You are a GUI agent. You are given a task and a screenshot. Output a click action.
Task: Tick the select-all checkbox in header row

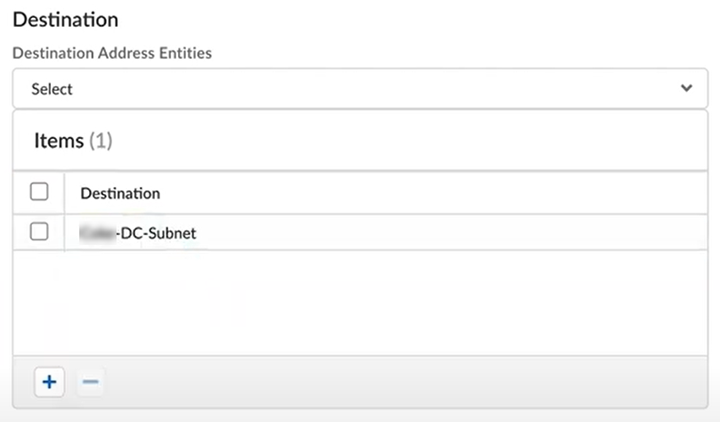(39, 192)
